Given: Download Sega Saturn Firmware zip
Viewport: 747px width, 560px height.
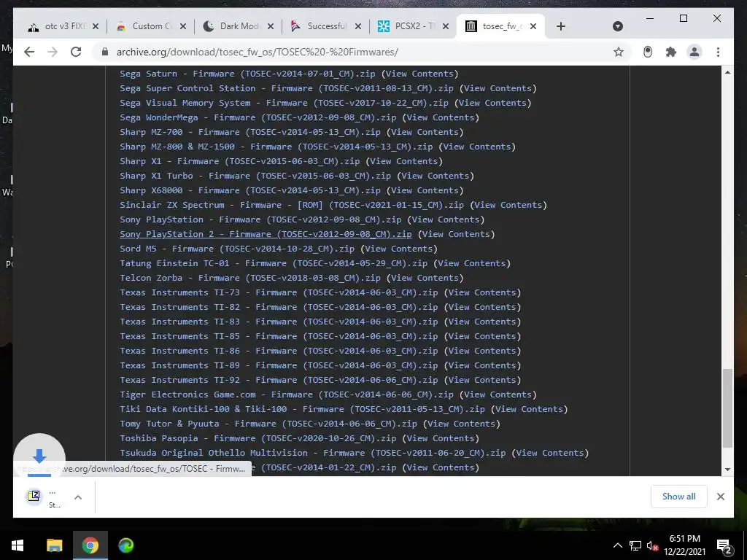Looking at the screenshot, I should click(247, 74).
